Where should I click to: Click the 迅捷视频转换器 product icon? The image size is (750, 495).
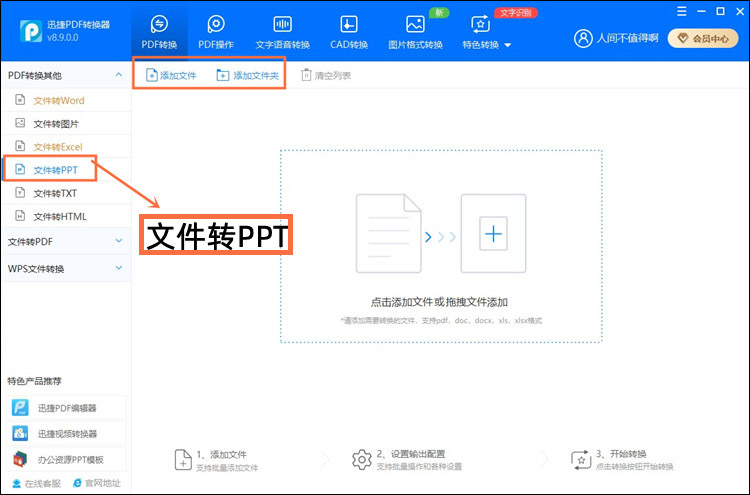point(20,433)
